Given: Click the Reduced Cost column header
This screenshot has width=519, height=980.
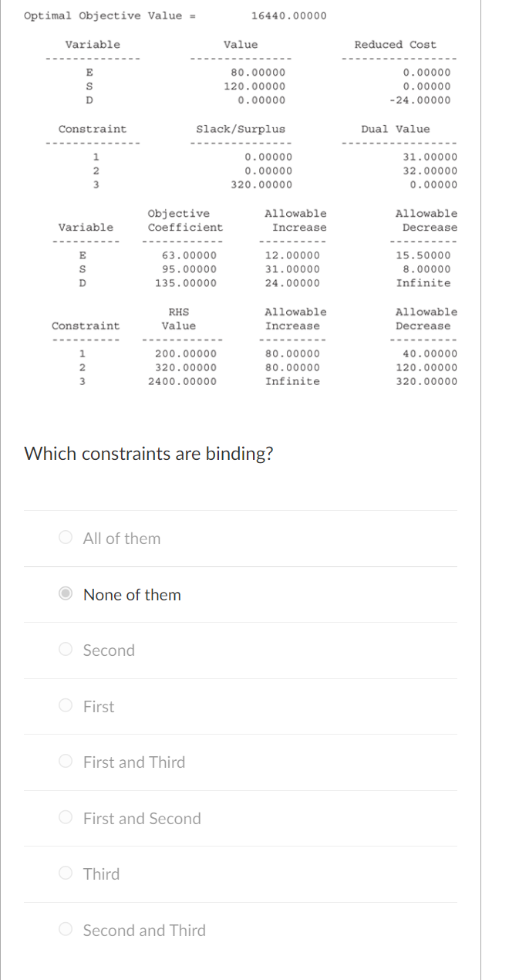Looking at the screenshot, I should (396, 44).
